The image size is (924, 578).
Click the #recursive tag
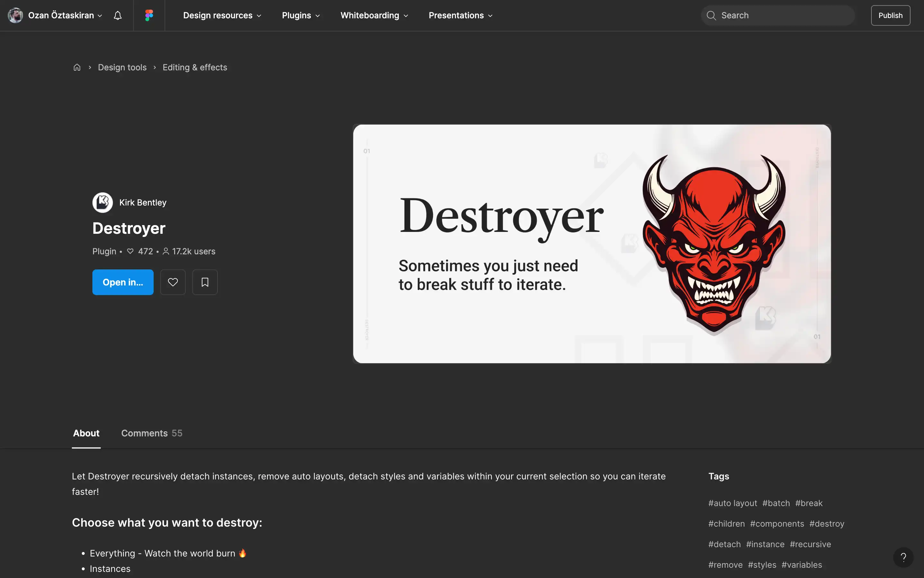810,544
